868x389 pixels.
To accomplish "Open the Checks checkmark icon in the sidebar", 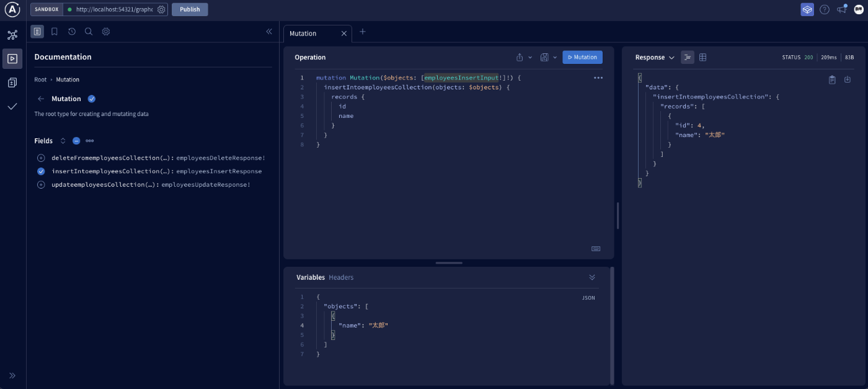I will (12, 106).
